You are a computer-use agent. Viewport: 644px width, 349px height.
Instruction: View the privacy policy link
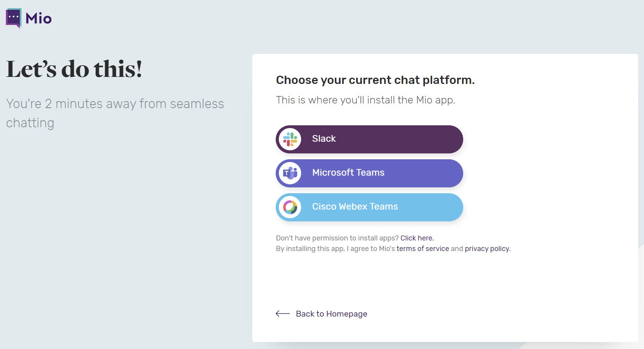(x=487, y=249)
